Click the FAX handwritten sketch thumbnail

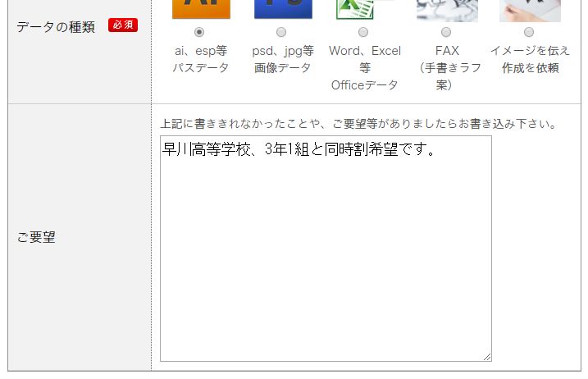tap(447, 11)
